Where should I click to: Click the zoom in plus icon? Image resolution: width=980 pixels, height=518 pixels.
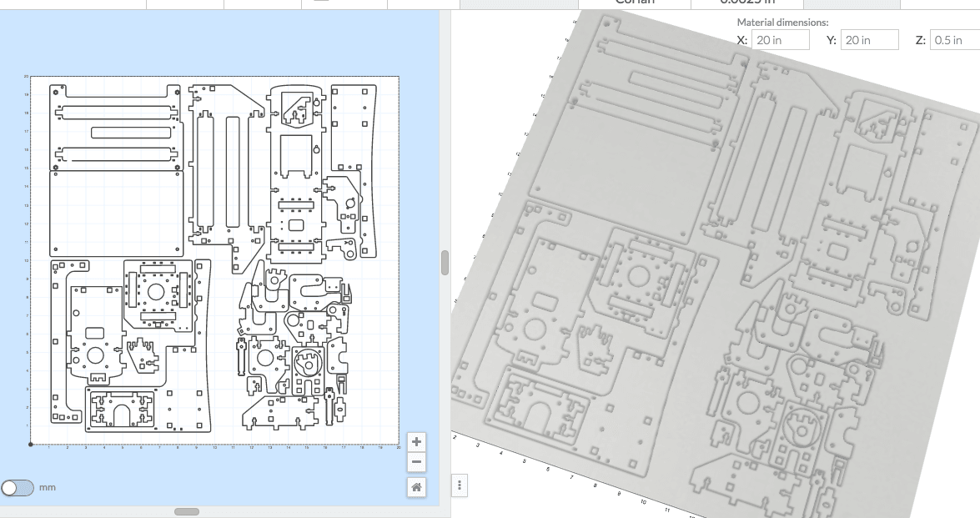coord(415,440)
